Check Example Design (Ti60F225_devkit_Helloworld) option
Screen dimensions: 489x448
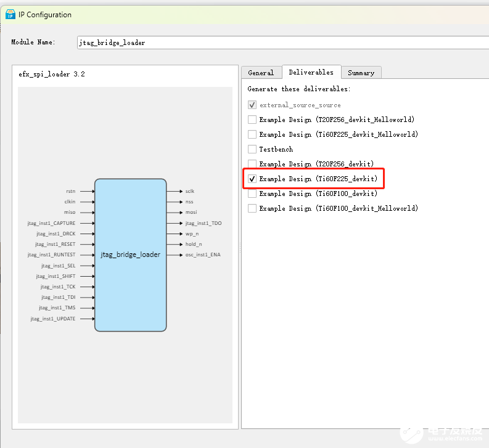[x=252, y=134]
